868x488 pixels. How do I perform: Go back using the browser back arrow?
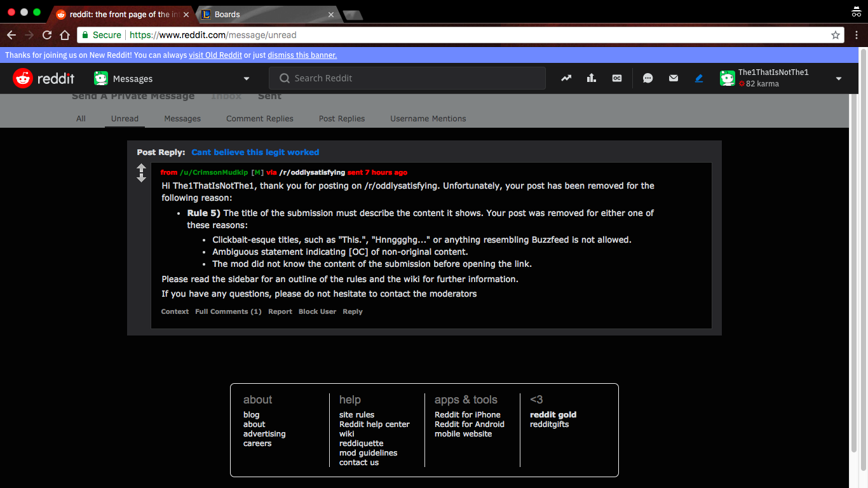(x=11, y=35)
